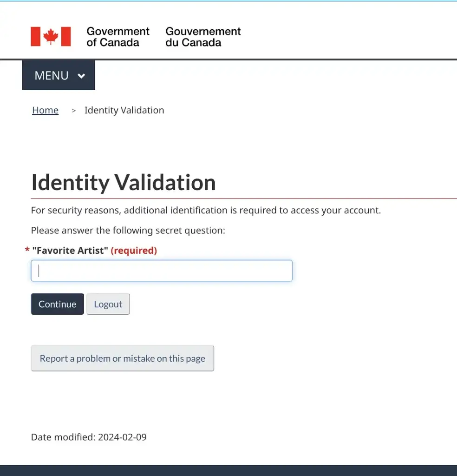Click the Gouvernement du Canada text

click(203, 36)
